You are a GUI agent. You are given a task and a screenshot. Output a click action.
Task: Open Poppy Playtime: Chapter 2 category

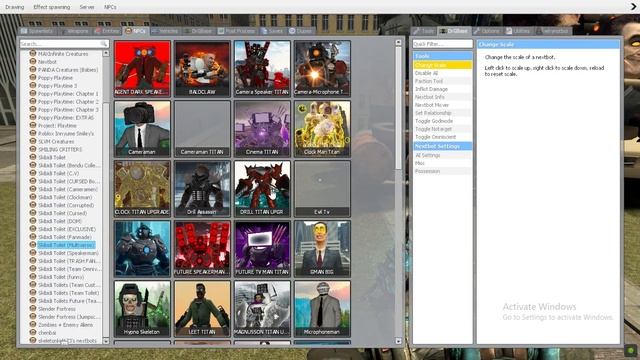click(68, 102)
